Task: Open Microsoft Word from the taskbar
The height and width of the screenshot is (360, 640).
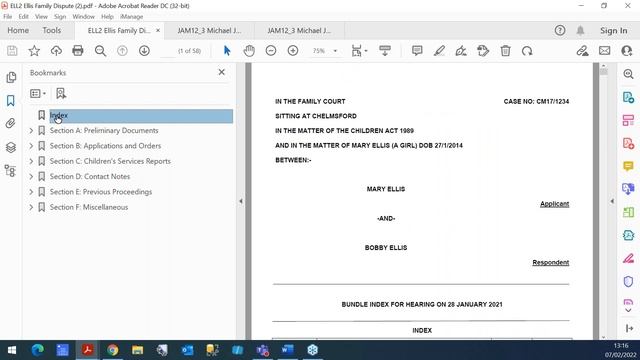Action: click(x=287, y=350)
